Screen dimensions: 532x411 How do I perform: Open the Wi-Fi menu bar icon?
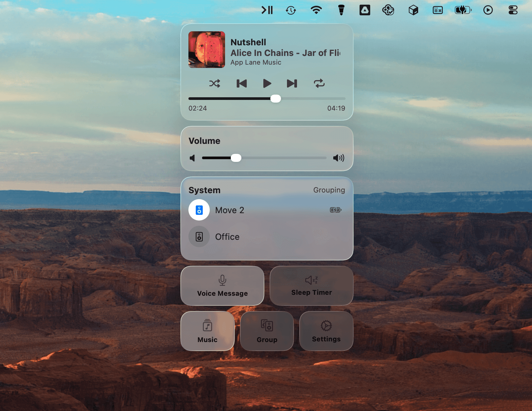coord(316,10)
